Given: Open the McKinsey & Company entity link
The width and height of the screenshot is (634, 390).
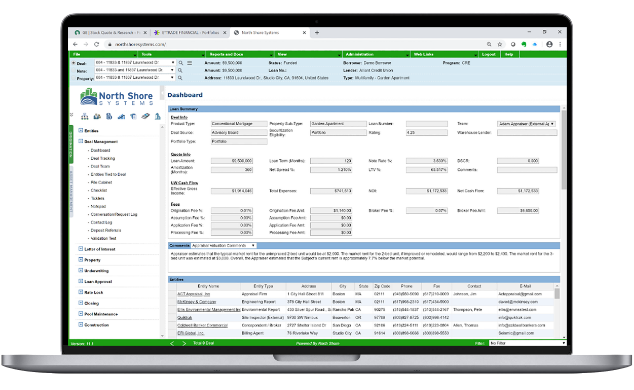Looking at the screenshot, I should click(x=197, y=302).
